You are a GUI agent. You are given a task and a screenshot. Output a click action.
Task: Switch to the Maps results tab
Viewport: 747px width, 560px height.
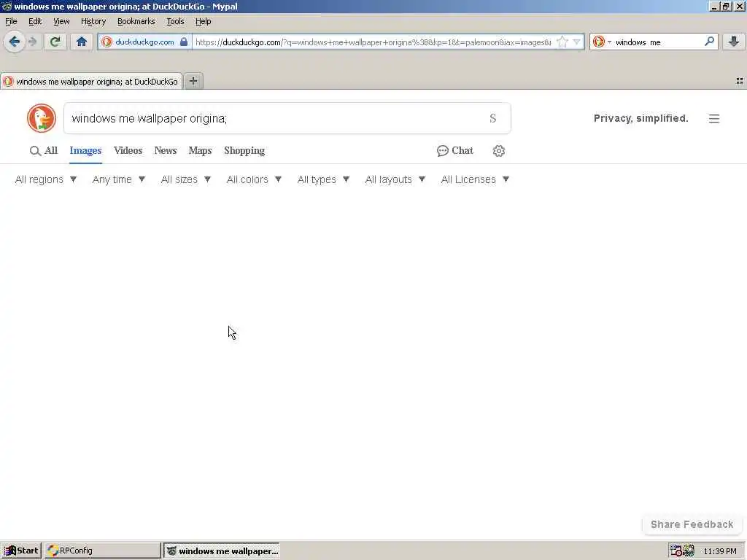tap(200, 150)
